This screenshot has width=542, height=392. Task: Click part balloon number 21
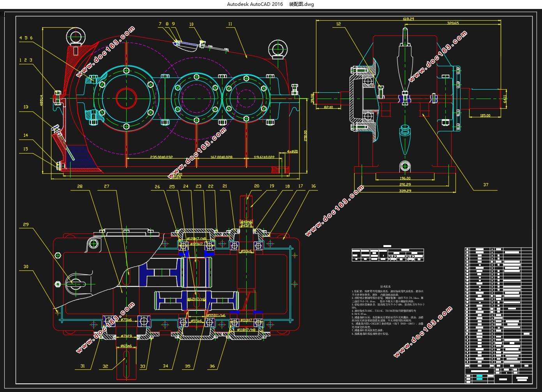[x=225, y=186]
